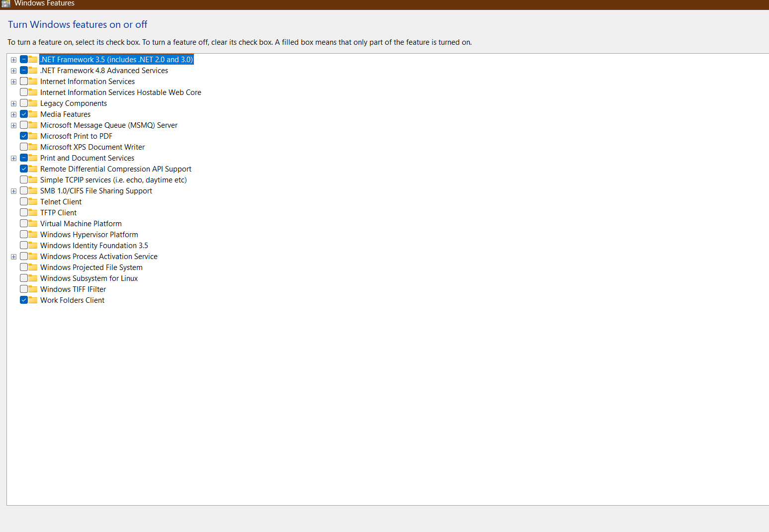769x532 pixels.
Task: Enable the Internet Information Services checkbox
Action: coord(24,81)
